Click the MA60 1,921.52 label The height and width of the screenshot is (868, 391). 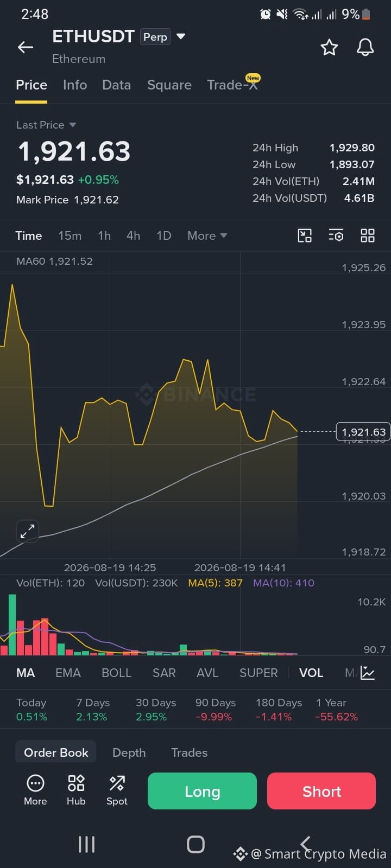pos(54,261)
